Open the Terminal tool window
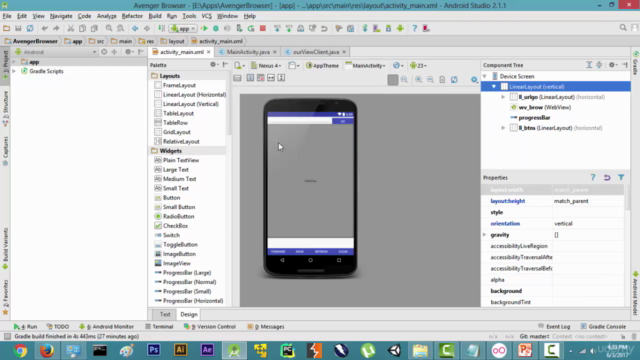The height and width of the screenshot is (360, 640). pos(159,327)
